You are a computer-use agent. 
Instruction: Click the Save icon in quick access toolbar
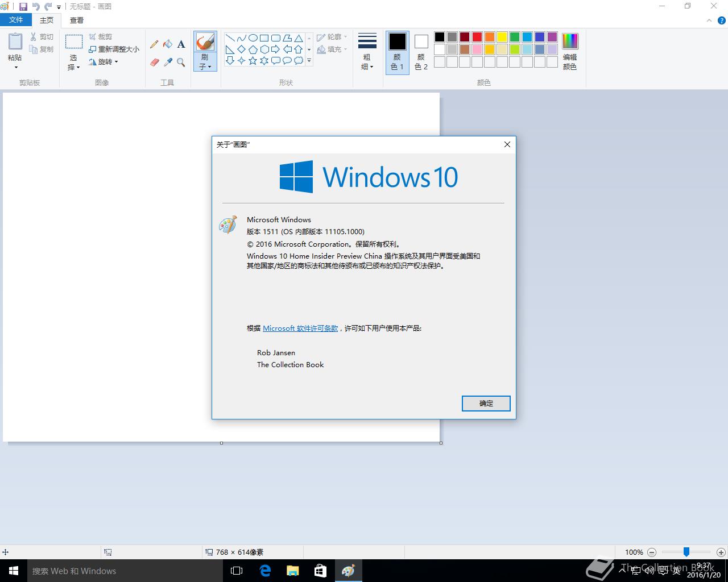pyautogui.click(x=23, y=7)
